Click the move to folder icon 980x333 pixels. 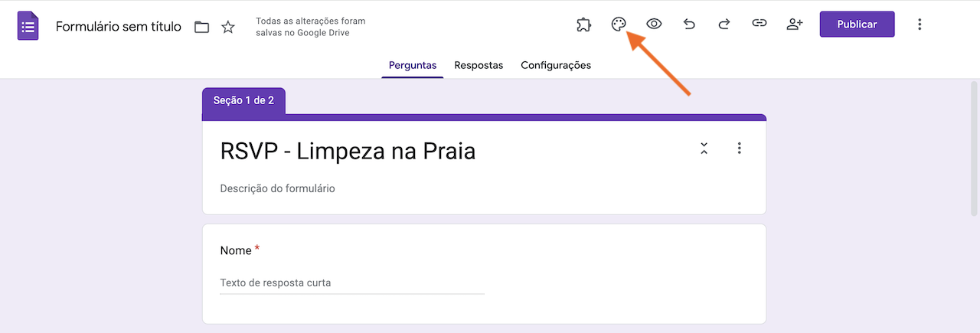(201, 27)
